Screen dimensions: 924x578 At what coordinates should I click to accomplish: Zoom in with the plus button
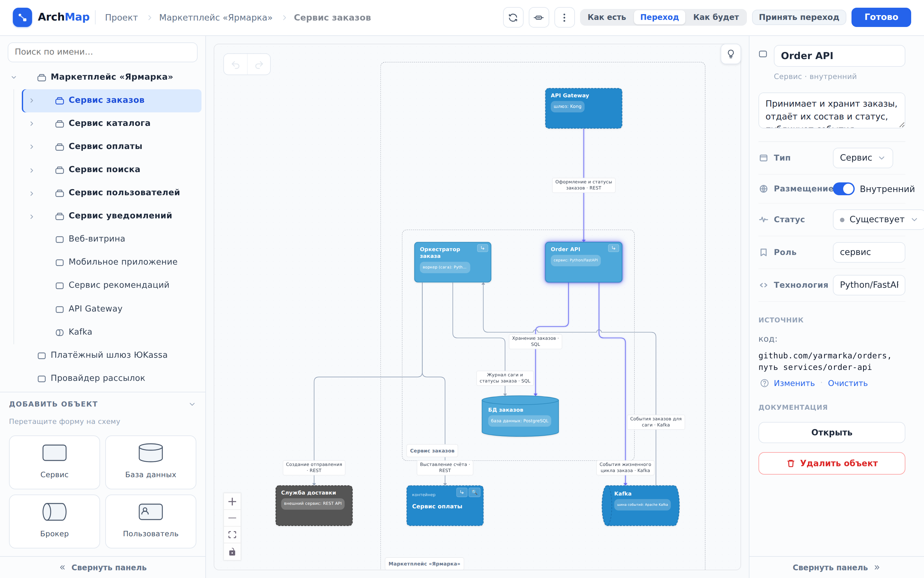point(232,502)
